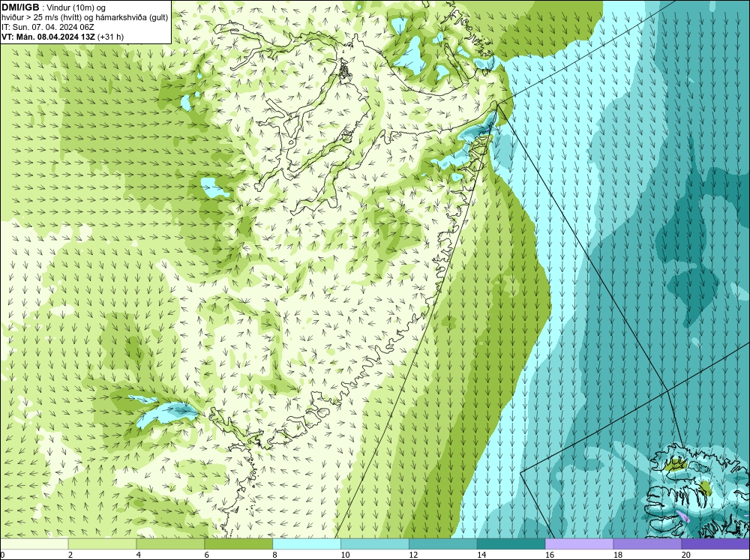
Task: Click the DMI/IGB title text
Action: pyautogui.click(x=20, y=7)
